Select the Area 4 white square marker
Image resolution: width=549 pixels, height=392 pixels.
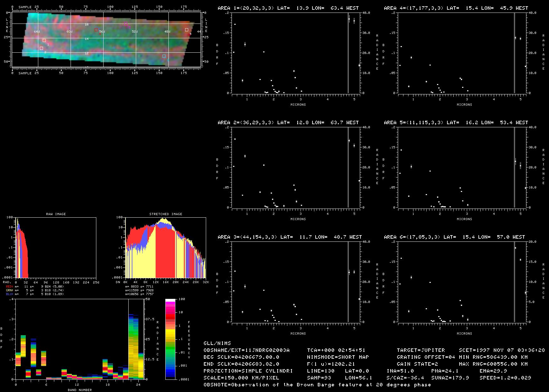pyautogui.click(x=187, y=30)
